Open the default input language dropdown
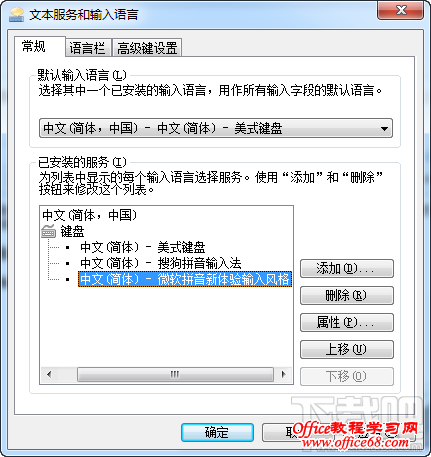Viewport: 431px width, 457px height. (x=216, y=128)
